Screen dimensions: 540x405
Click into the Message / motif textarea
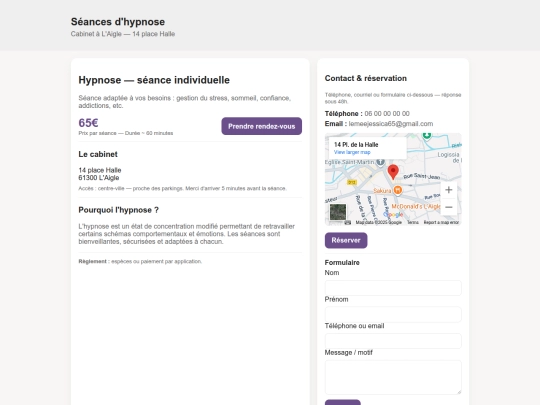tap(393, 377)
